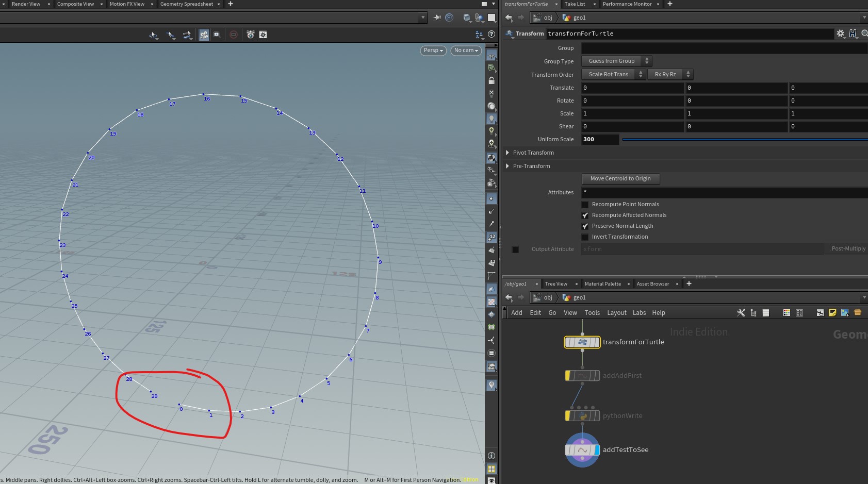Click the lock icon in viewport sidebar

(492, 81)
